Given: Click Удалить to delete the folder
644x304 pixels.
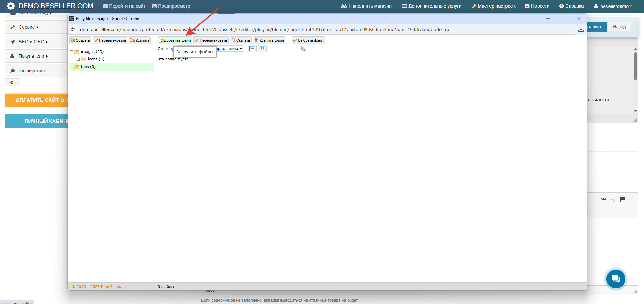Looking at the screenshot, I should tap(140, 40).
